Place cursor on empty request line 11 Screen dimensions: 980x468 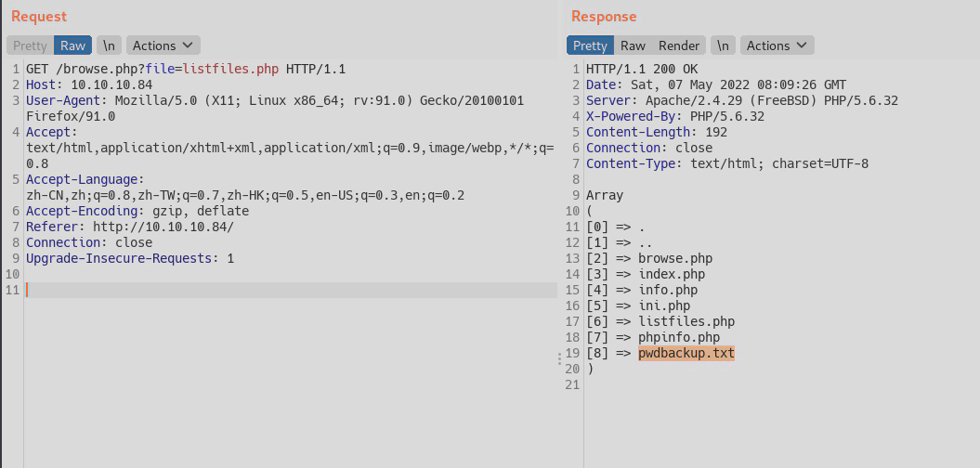pyautogui.click(x=279, y=291)
